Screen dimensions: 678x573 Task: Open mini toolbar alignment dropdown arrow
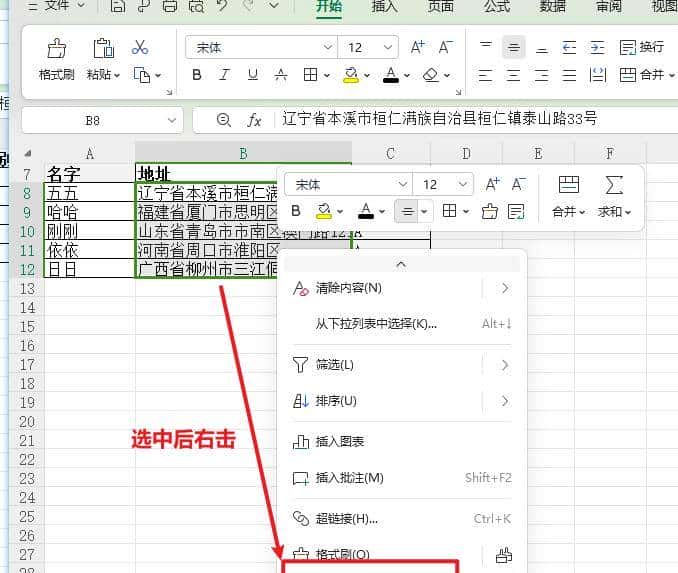[x=424, y=211]
